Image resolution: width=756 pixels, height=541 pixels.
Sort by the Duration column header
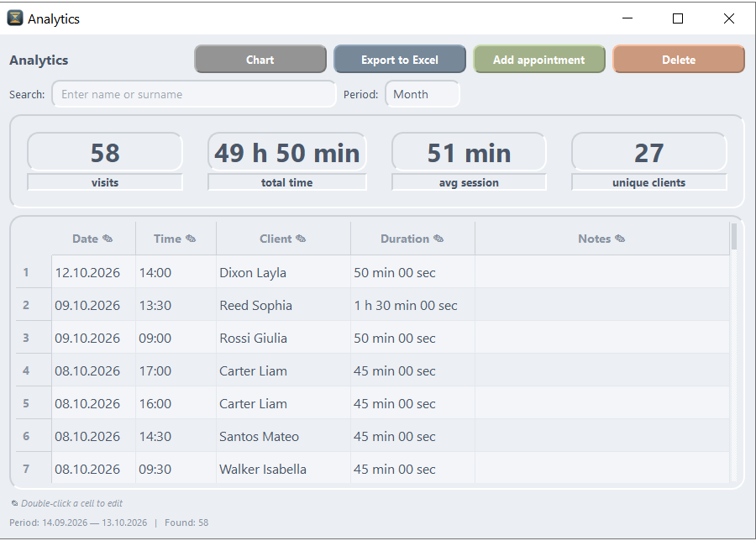412,239
